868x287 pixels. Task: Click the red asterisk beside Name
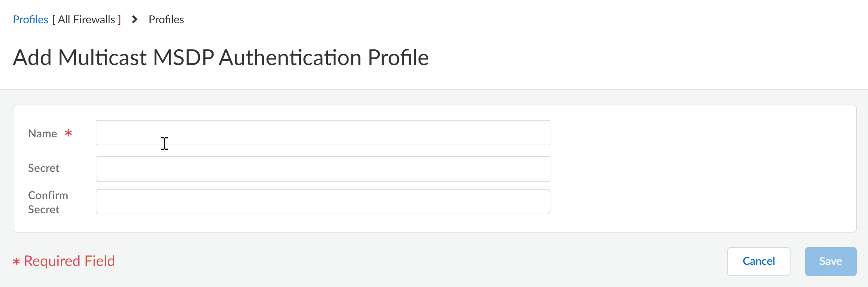coord(68,133)
